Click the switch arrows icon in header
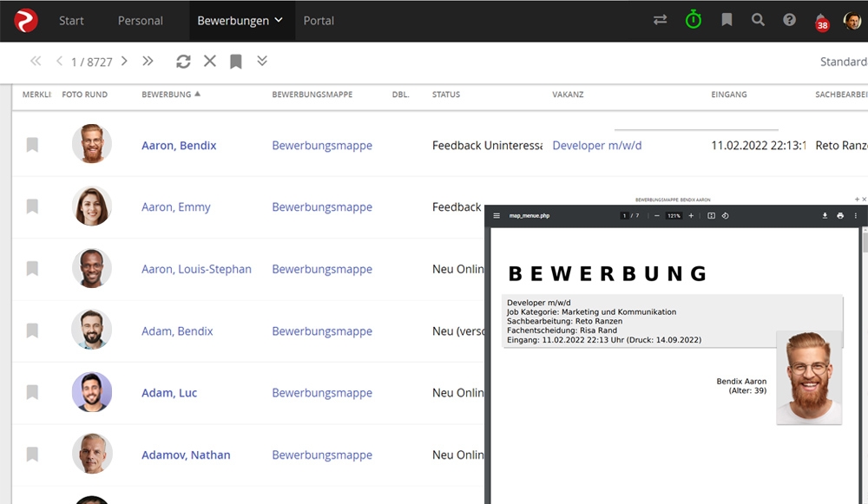Screen dimensions: 868x504 tap(660, 20)
